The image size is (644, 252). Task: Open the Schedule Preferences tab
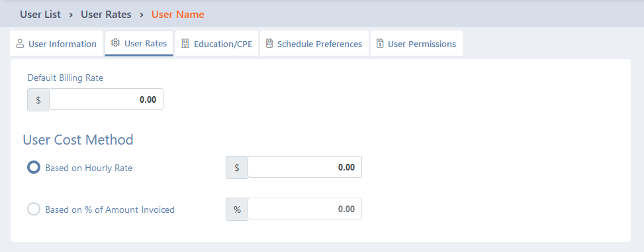314,43
